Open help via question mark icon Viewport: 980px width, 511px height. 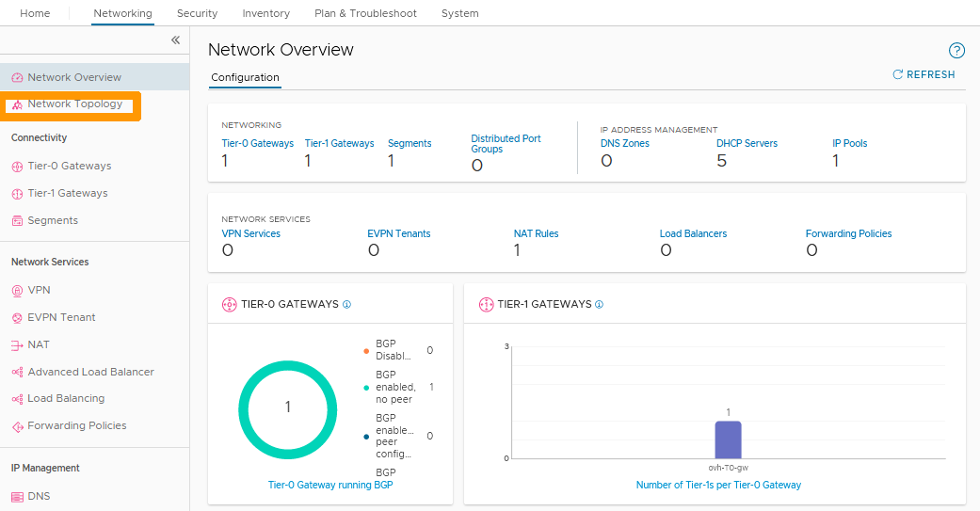(x=956, y=51)
